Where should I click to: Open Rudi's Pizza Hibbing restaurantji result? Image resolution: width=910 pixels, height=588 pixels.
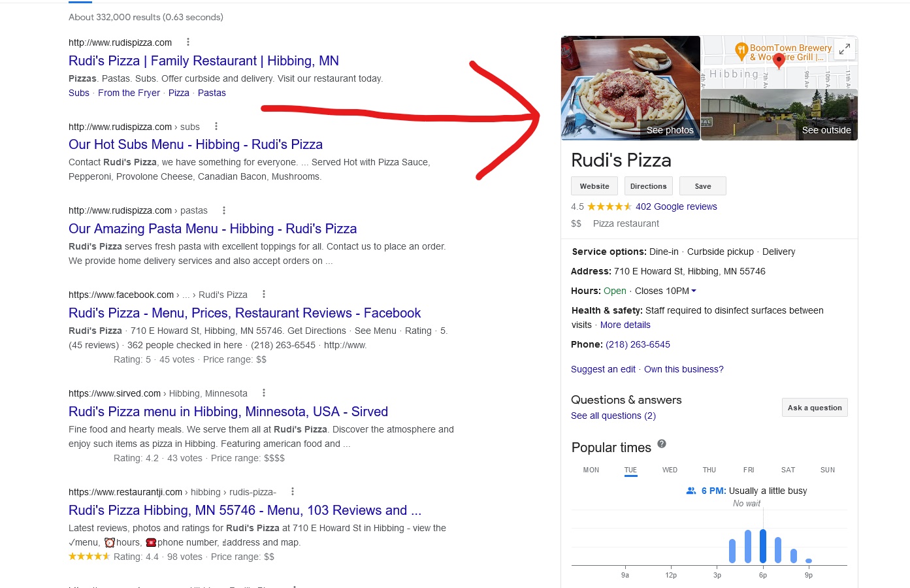pyautogui.click(x=245, y=510)
